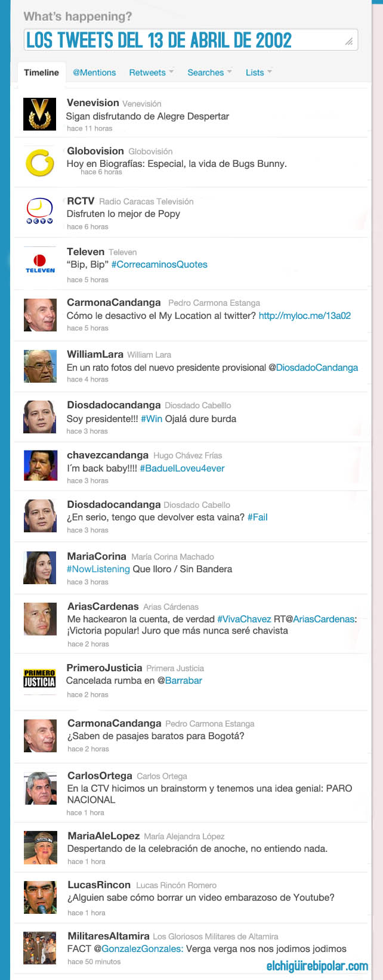The image size is (383, 980).
Task: Switch to the @Mentions tab
Action: 94,72
